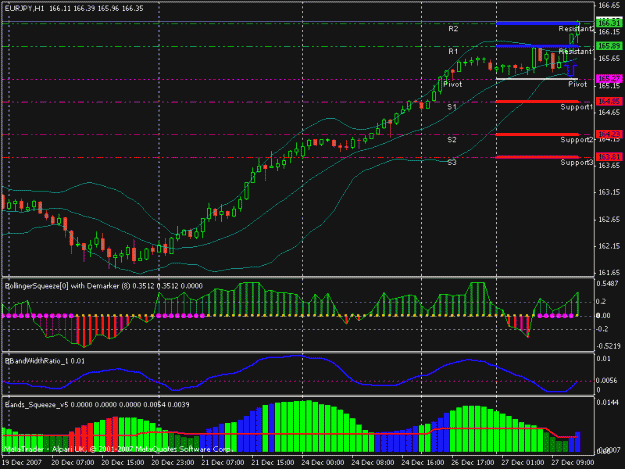Click the 0.5487 indicator scale value
Image resolution: width=625 pixels, height=469 pixels.
(x=608, y=283)
